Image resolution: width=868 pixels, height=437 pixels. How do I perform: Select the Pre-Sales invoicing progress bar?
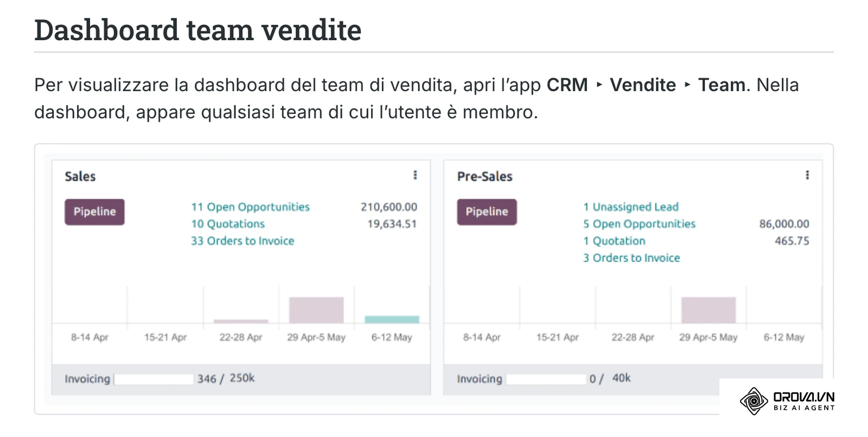click(x=546, y=379)
